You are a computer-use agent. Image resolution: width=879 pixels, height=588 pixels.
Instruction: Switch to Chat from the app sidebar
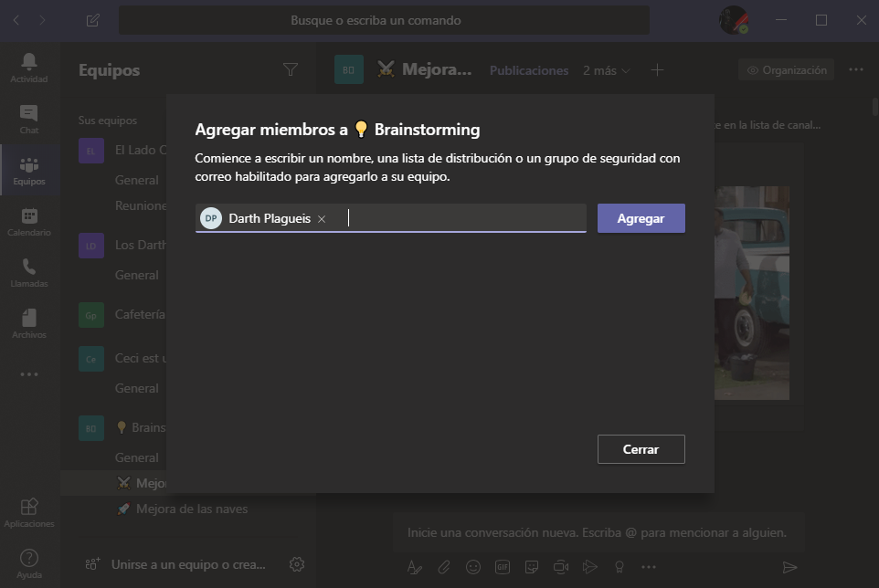(x=29, y=119)
